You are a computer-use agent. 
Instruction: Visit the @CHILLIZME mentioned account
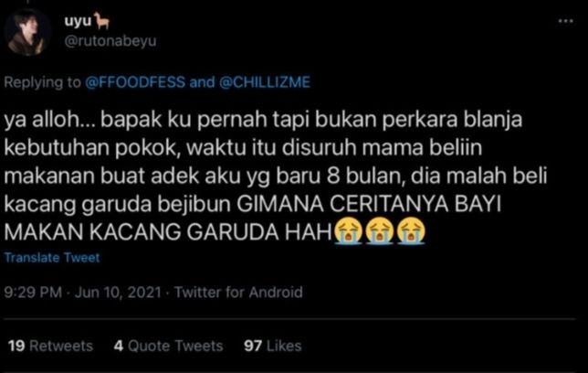[x=265, y=82]
